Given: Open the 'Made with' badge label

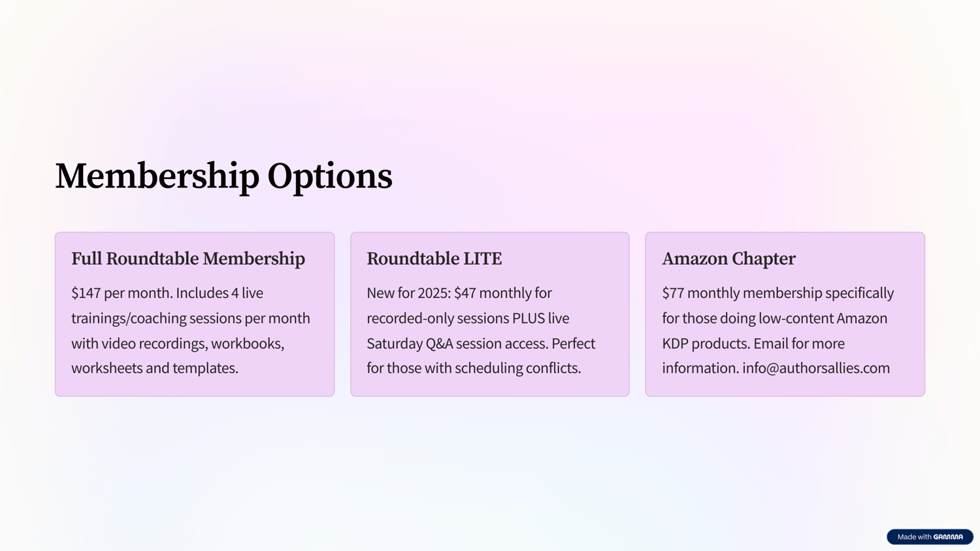Looking at the screenshot, I should click(x=914, y=537).
